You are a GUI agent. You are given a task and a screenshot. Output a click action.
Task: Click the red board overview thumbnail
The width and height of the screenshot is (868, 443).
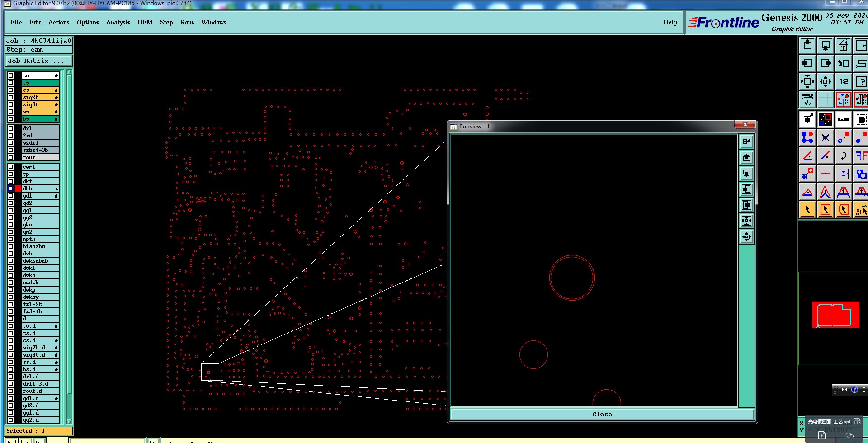pyautogui.click(x=835, y=314)
